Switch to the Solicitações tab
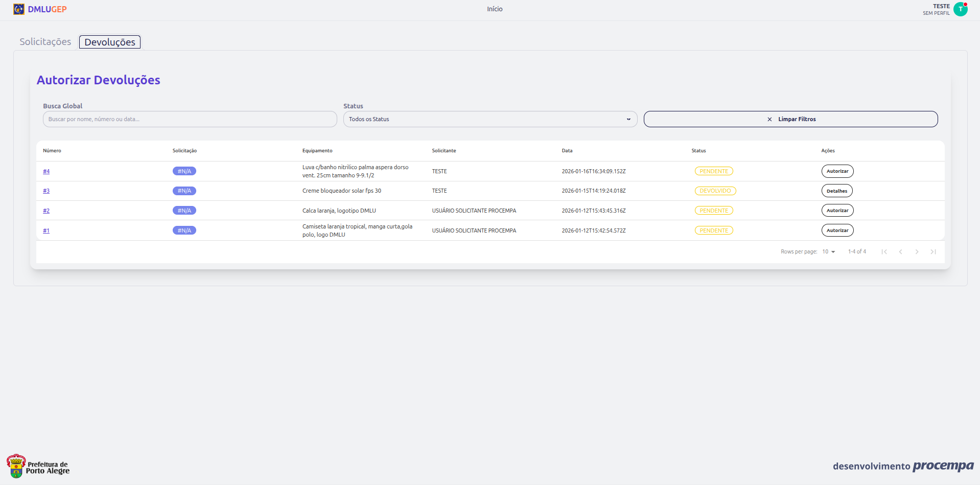Viewport: 980px width, 485px height. pos(45,42)
